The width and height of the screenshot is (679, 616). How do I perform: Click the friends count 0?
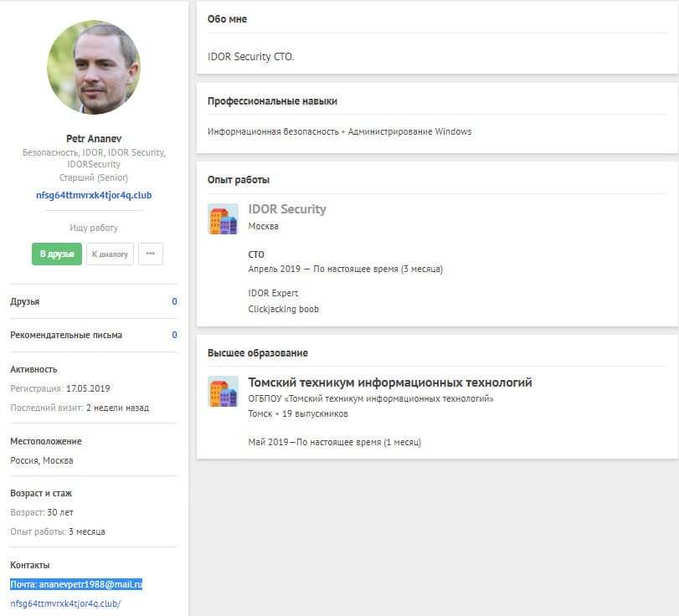click(x=174, y=301)
